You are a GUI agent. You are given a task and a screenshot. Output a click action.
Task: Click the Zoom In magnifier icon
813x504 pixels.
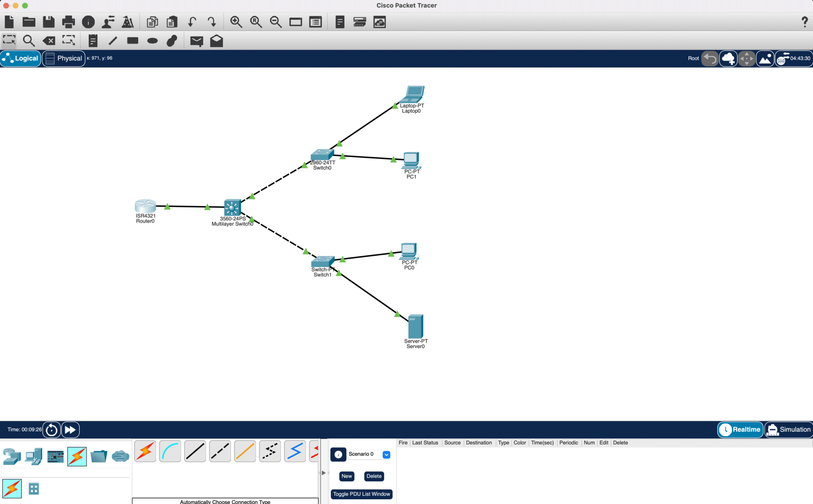(x=236, y=22)
